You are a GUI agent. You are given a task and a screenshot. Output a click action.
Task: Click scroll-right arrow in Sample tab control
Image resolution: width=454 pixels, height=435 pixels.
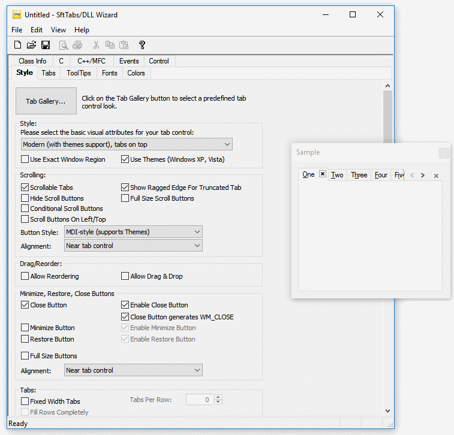point(423,175)
